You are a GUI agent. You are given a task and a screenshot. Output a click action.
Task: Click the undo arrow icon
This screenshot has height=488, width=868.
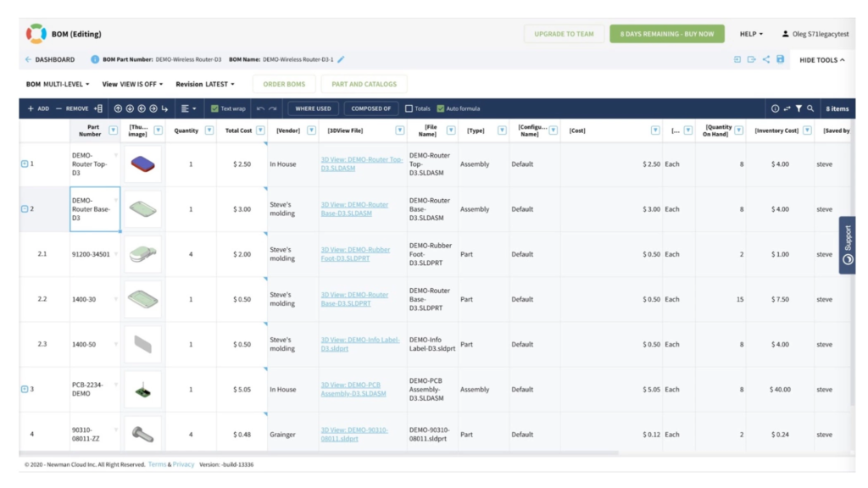point(260,108)
